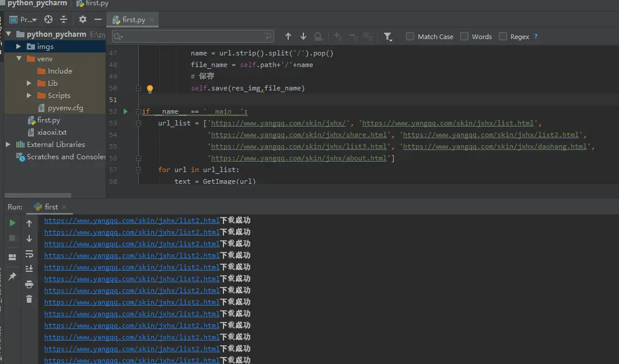The width and height of the screenshot is (619, 364).
Task: Click in the find search field
Action: pos(193,37)
